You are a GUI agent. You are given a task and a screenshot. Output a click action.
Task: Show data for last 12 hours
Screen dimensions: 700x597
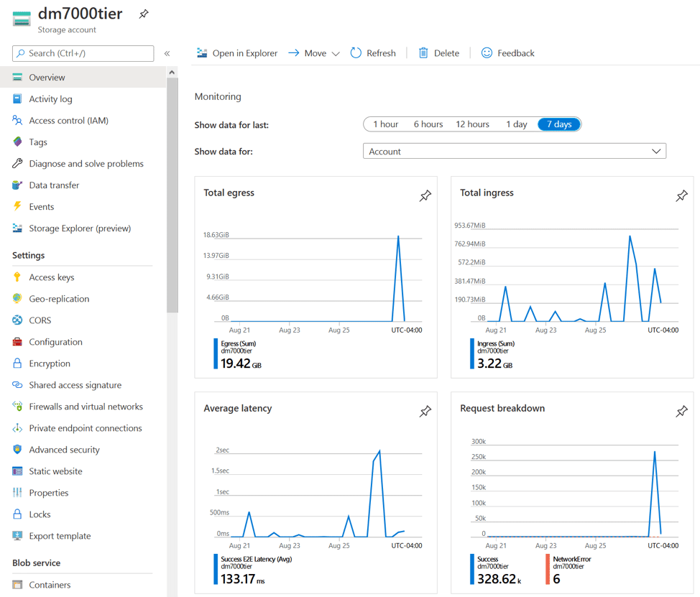[472, 124]
